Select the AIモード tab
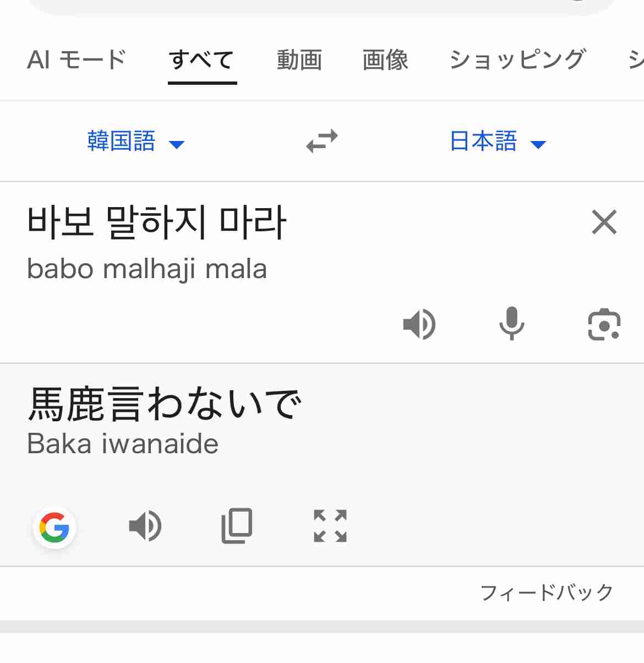 pos(77,61)
